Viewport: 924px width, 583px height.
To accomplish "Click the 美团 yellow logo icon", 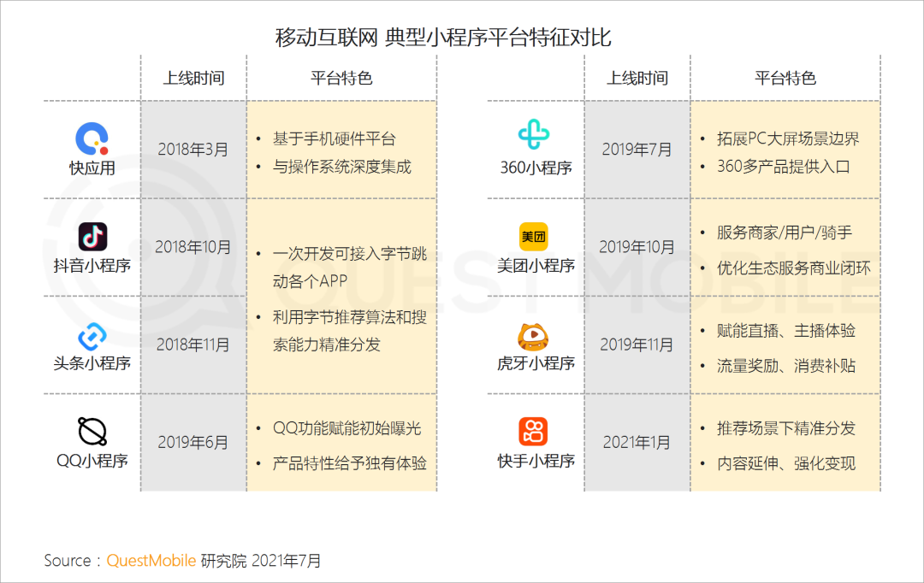I will click(x=533, y=237).
